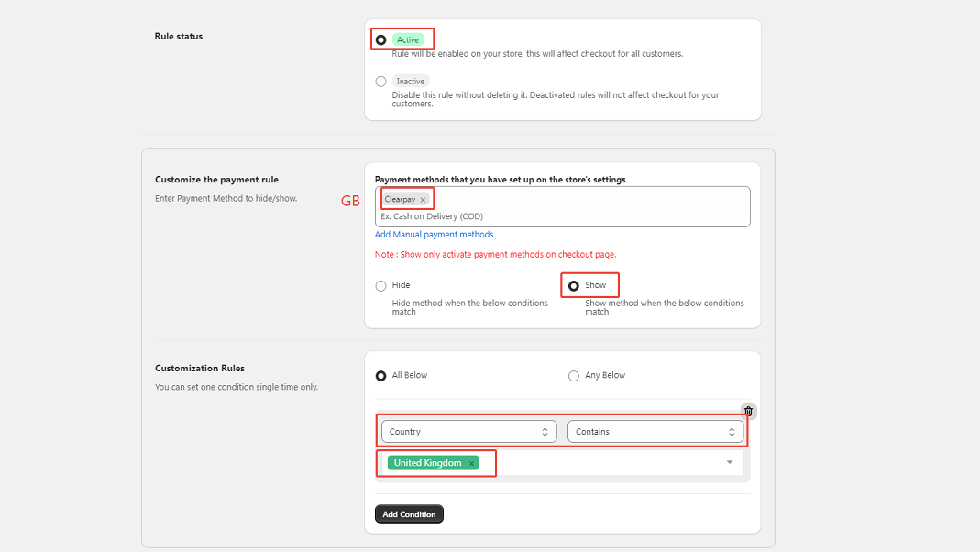Enable the All Below matching option
The height and width of the screenshot is (552, 980).
[x=380, y=375]
